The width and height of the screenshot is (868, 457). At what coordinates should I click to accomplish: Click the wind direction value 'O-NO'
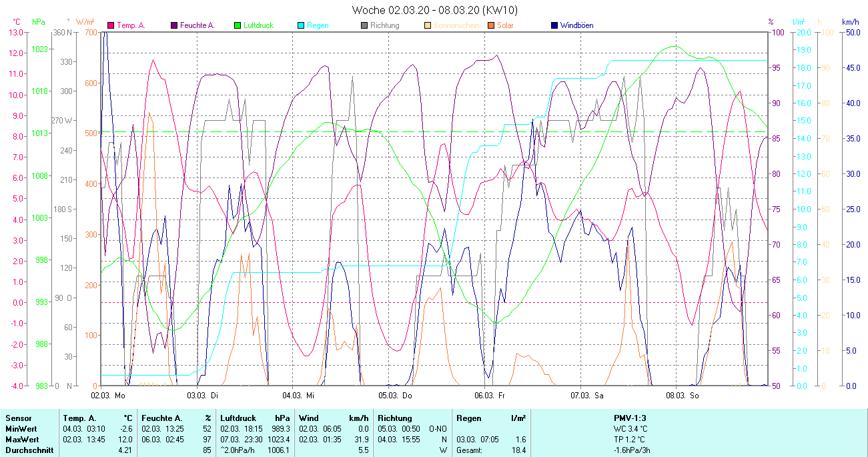[x=438, y=429]
